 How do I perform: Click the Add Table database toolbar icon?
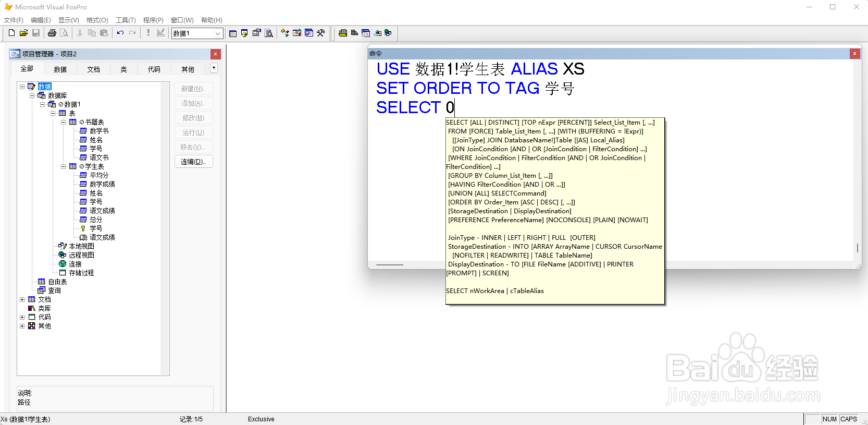354,33
